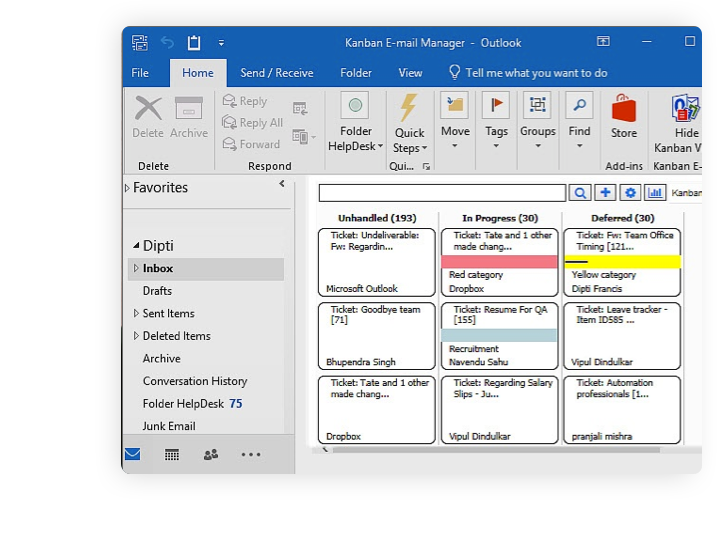Open the Automation professionals ticket card
This screenshot has width=717, height=536.
tap(622, 410)
